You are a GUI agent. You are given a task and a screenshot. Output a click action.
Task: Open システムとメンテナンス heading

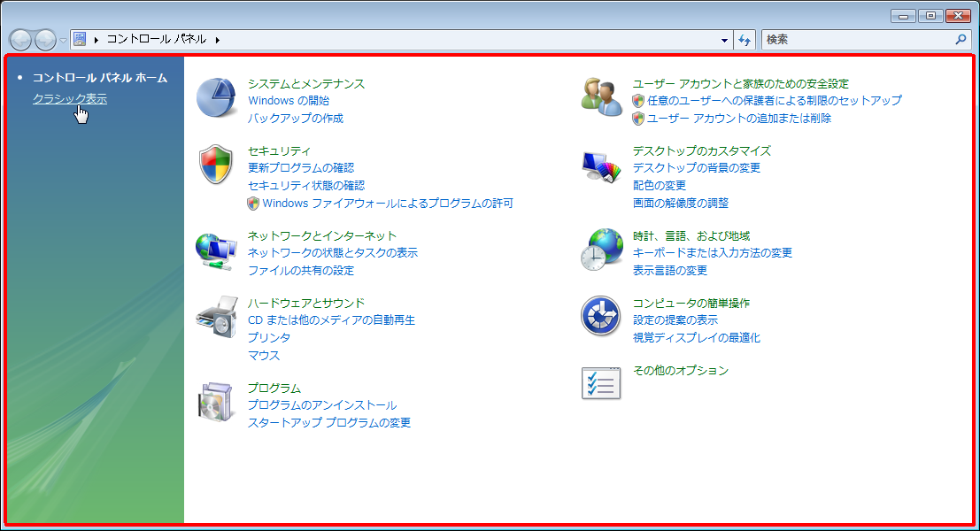click(306, 84)
